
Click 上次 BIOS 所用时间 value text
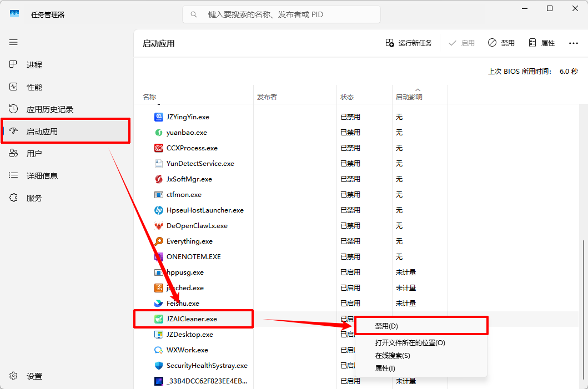click(x=569, y=71)
